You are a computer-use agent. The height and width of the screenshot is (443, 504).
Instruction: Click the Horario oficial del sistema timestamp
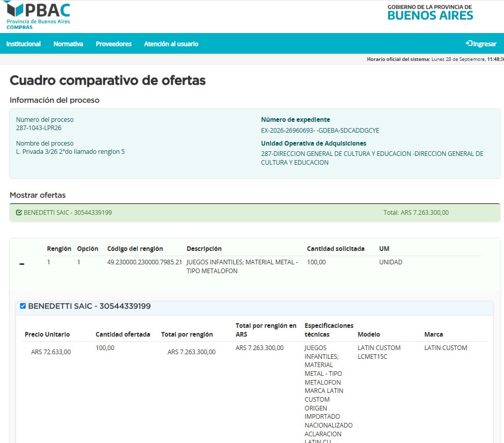point(435,59)
